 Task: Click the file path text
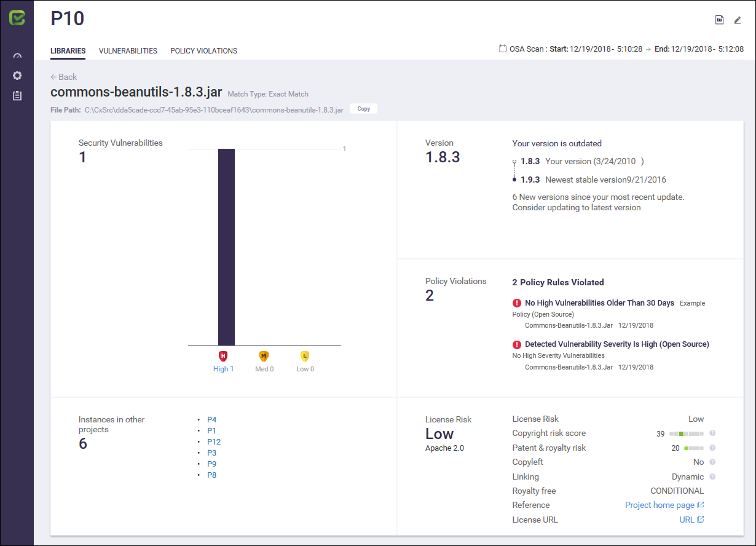coord(214,109)
